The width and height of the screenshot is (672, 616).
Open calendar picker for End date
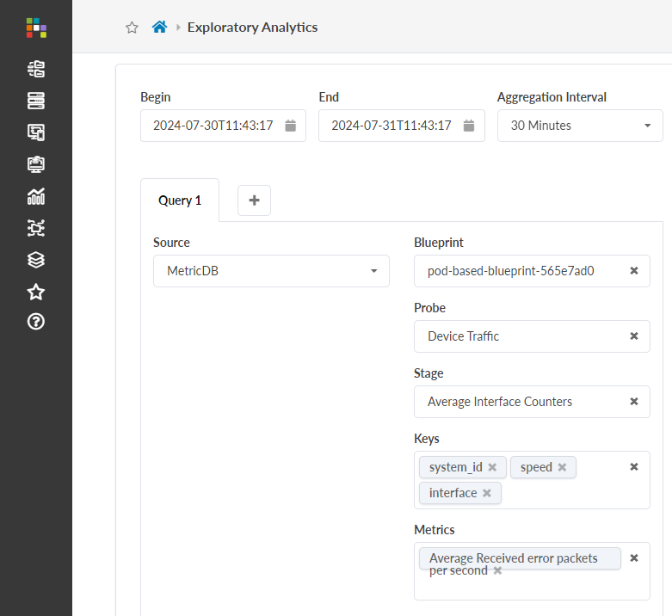coord(469,126)
